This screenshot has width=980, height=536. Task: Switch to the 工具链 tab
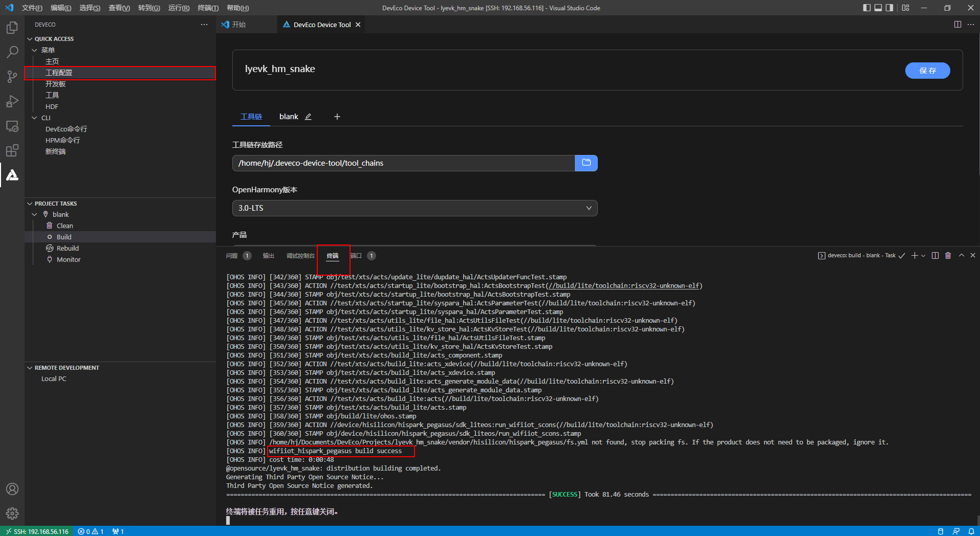click(251, 117)
